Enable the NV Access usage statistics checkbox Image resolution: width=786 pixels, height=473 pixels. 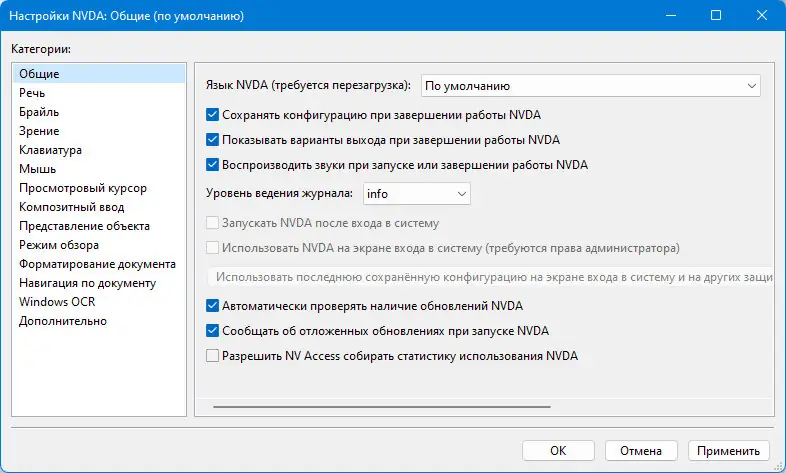click(x=211, y=355)
